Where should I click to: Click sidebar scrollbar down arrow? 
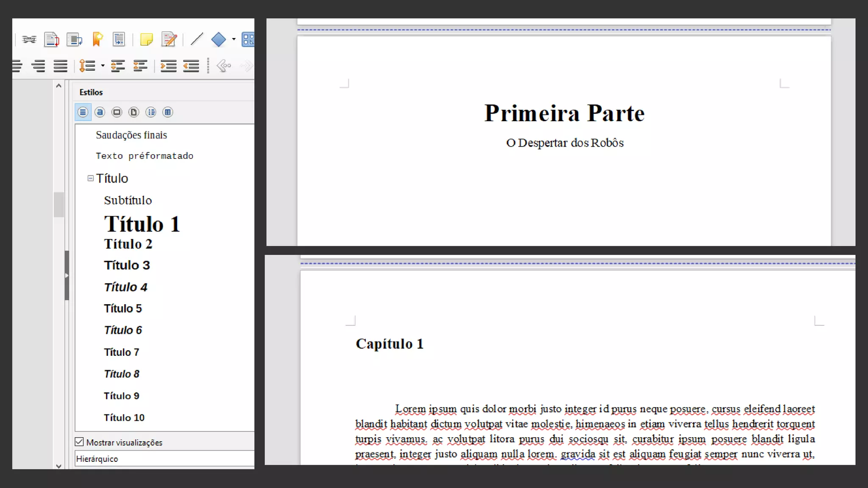coord(59,466)
